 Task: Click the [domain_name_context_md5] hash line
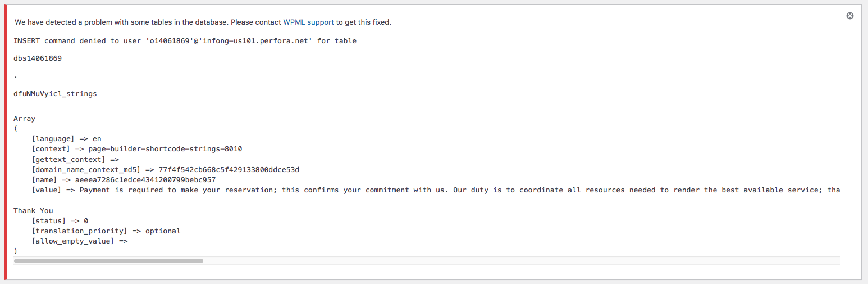pyautogui.click(x=166, y=170)
